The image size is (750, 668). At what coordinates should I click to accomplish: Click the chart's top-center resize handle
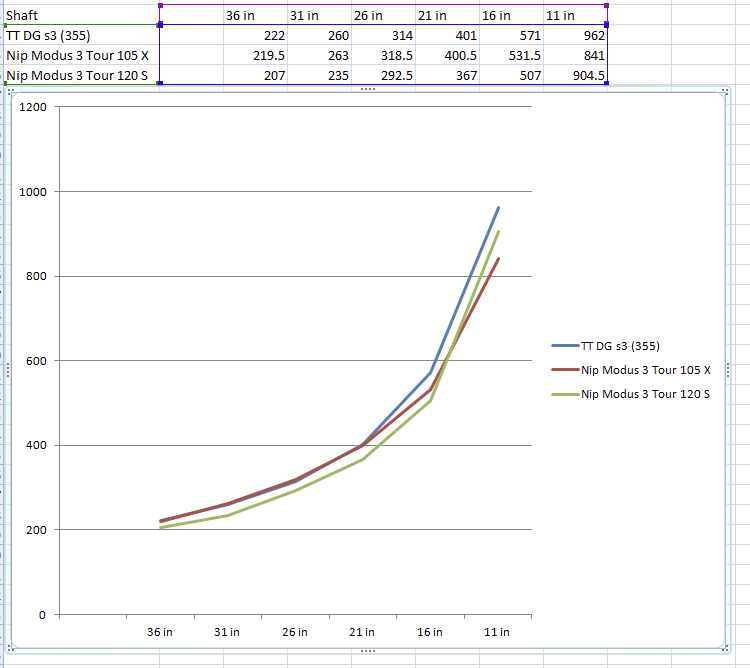coord(368,89)
